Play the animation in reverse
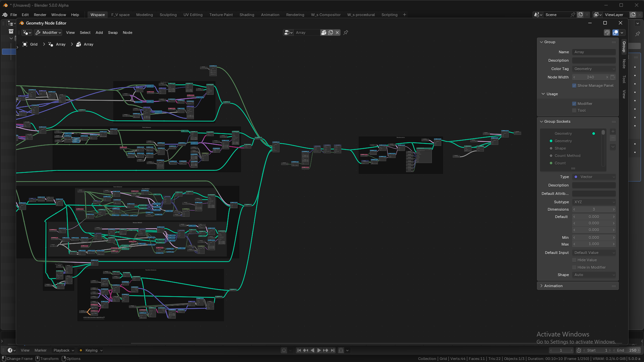 tap(312, 350)
